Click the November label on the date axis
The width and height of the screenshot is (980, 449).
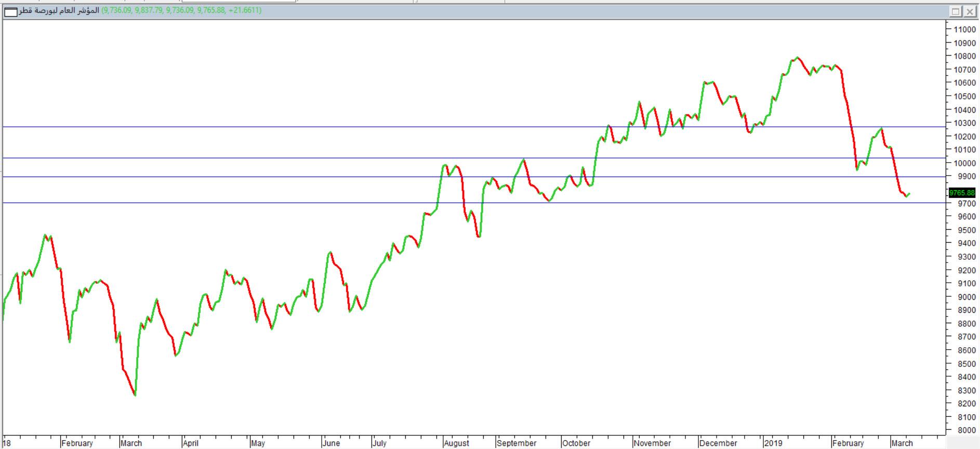click(652, 443)
